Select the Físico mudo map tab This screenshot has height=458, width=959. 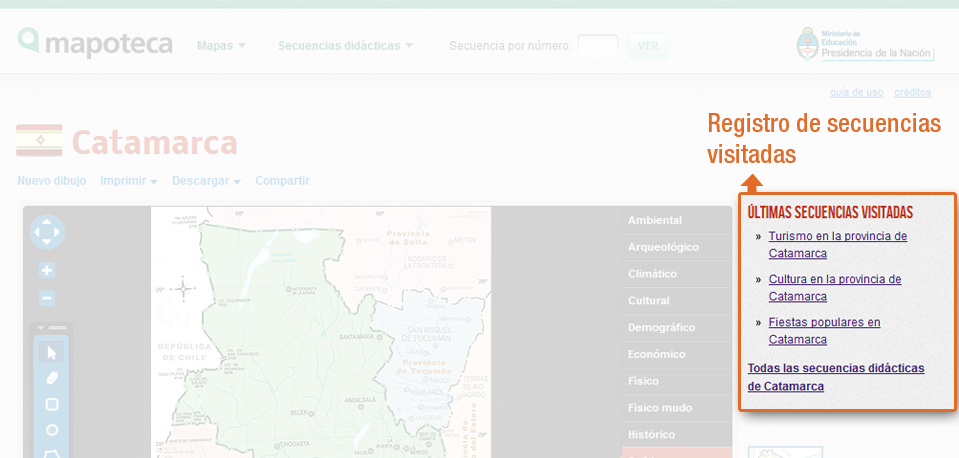(660, 408)
